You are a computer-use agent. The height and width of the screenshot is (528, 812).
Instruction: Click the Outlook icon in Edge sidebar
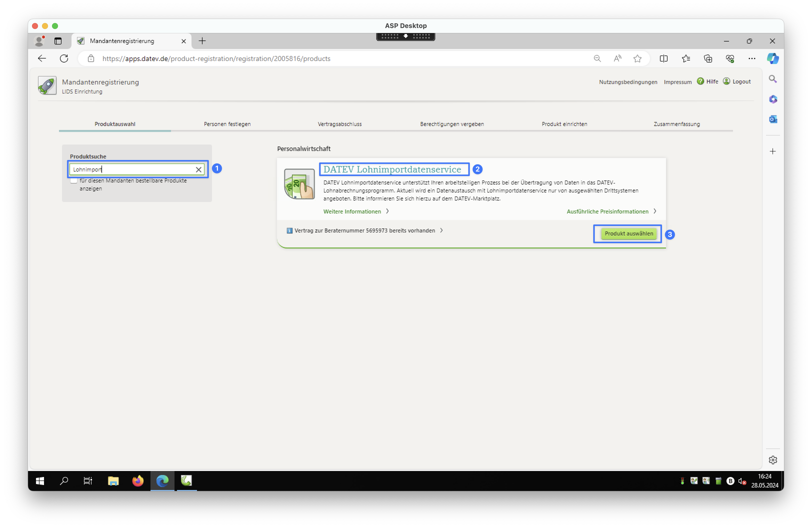click(x=773, y=119)
